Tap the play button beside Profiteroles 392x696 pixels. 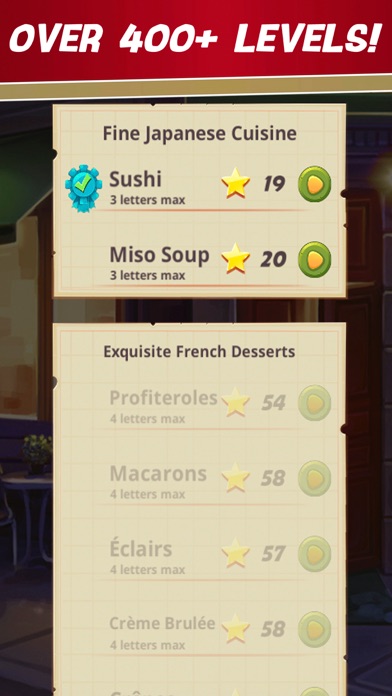pos(314,403)
